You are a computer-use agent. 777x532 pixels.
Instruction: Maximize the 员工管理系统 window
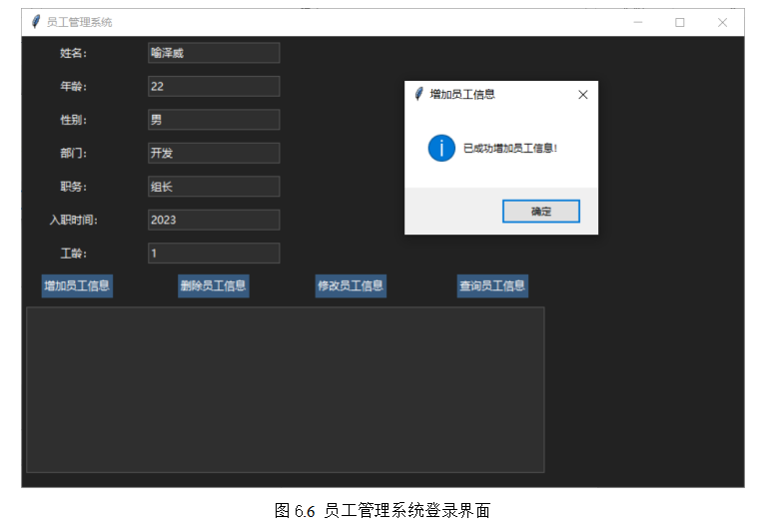pyautogui.click(x=680, y=22)
